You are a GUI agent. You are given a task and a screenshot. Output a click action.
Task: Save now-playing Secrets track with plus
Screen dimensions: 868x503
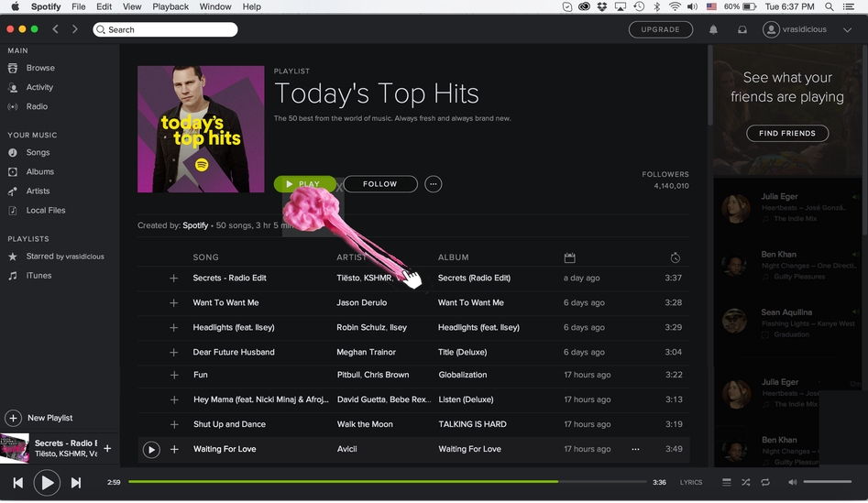[107, 449]
